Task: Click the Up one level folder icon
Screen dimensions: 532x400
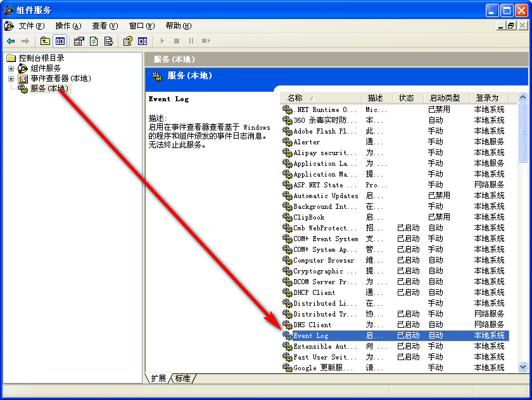Action: (45, 41)
